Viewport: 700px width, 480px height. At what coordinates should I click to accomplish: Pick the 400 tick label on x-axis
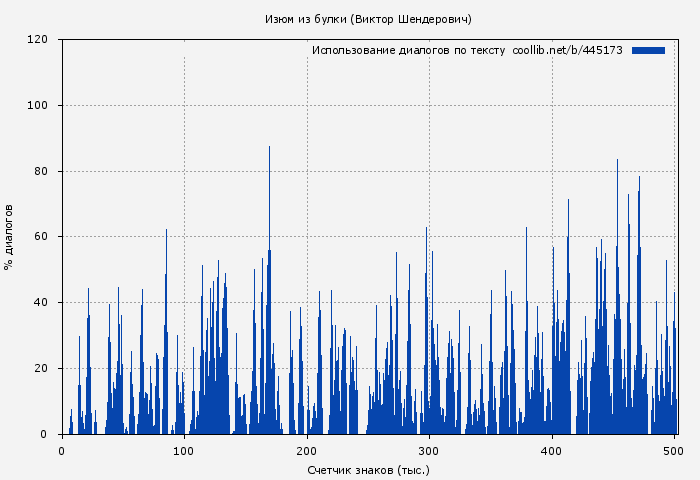point(552,451)
